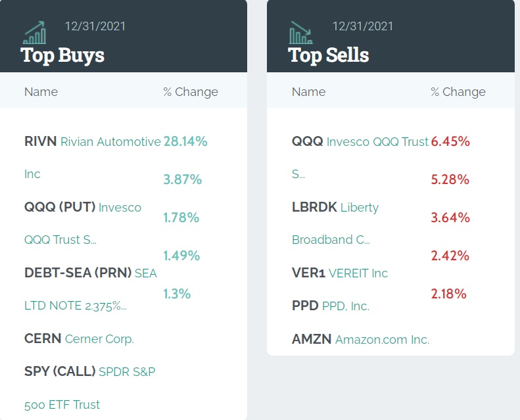Click the Name column header in Top Buys
Image resolution: width=520 pixels, height=420 pixels.
tap(41, 92)
